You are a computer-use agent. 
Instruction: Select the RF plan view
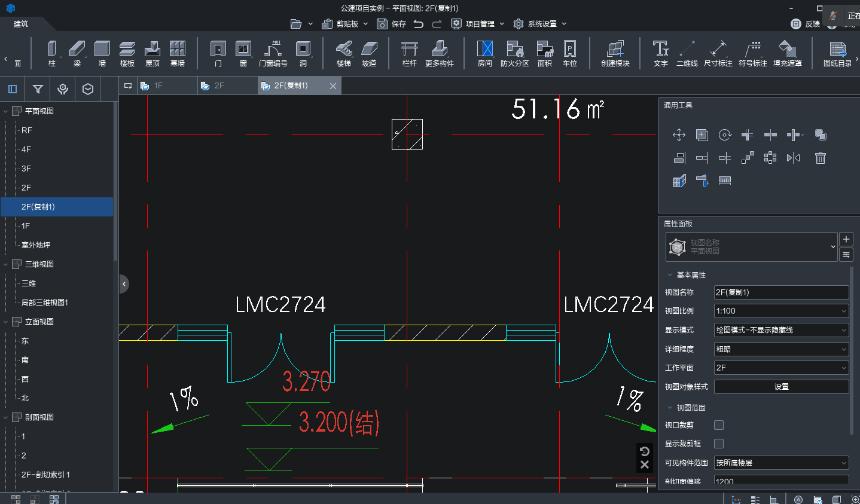click(x=27, y=130)
